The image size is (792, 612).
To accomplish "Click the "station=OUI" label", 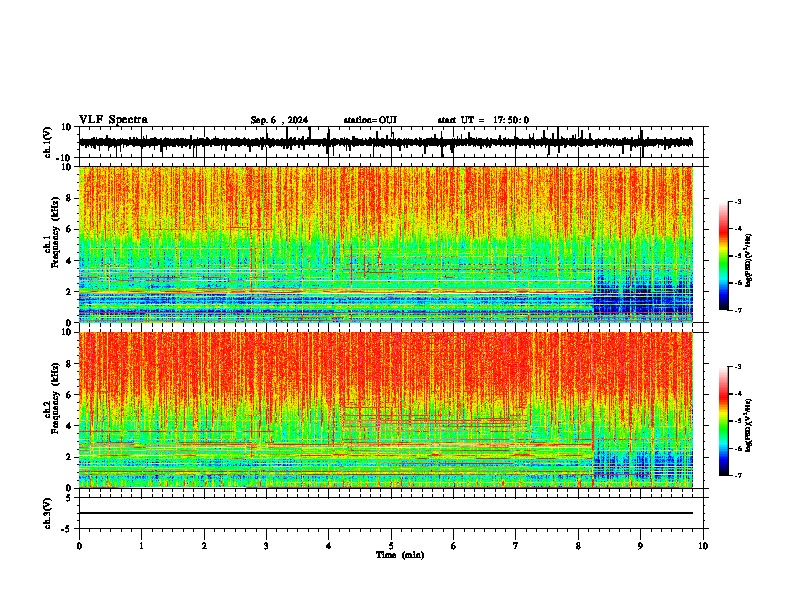I will [370, 120].
